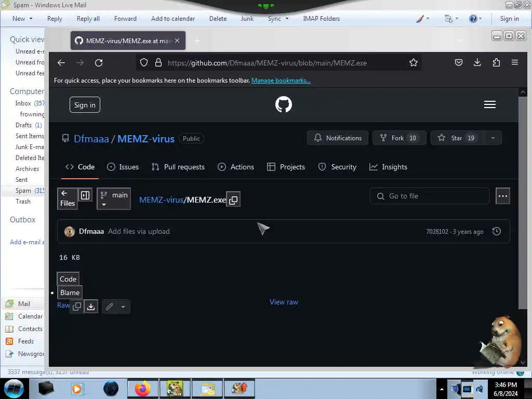Click Reply all in Live Mail toolbar
This screenshot has width=532, height=399.
(x=88, y=19)
